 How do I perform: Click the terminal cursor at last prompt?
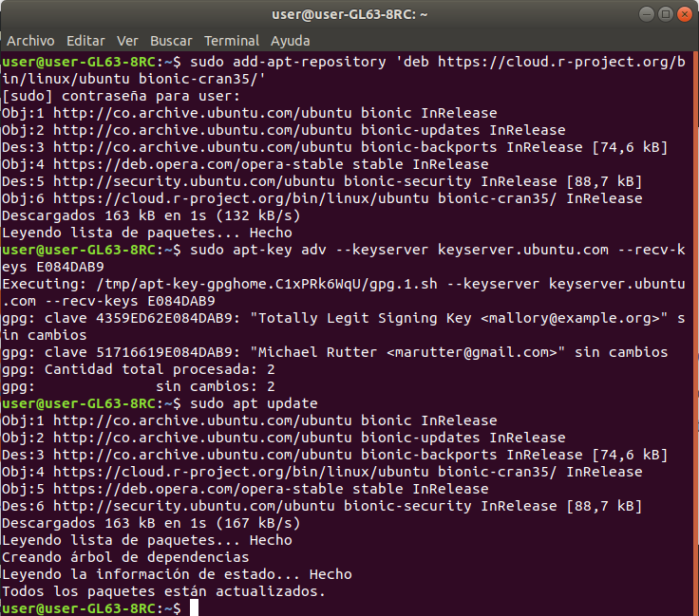pos(194,607)
